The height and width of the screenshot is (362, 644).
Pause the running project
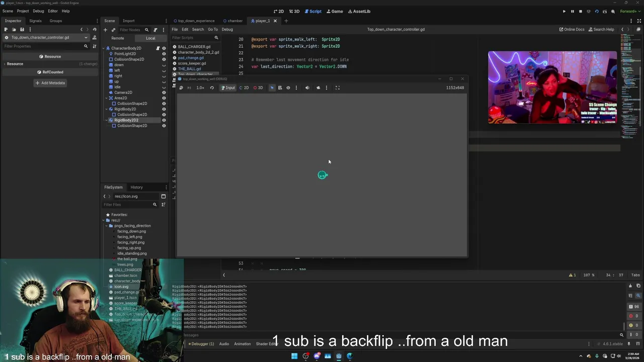[x=572, y=11]
